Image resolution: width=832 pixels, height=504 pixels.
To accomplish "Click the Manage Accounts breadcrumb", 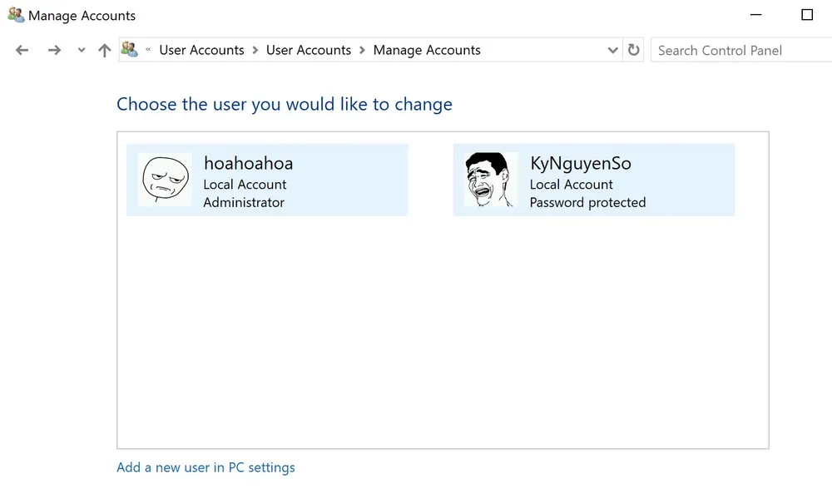I will pos(427,50).
